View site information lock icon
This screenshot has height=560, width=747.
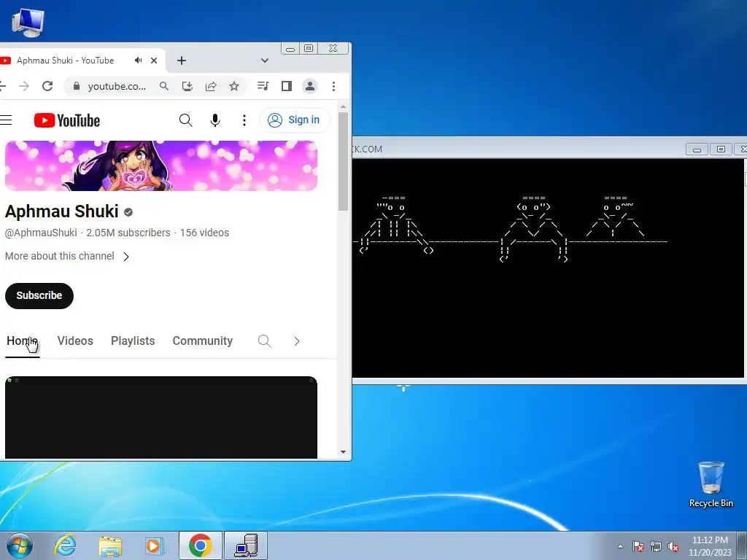(x=76, y=86)
